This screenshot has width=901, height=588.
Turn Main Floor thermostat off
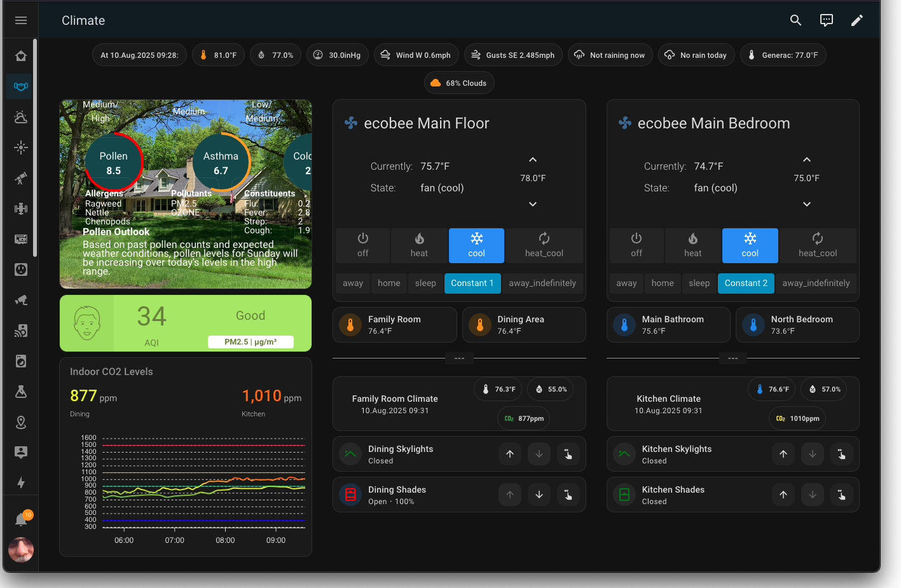pos(363,245)
